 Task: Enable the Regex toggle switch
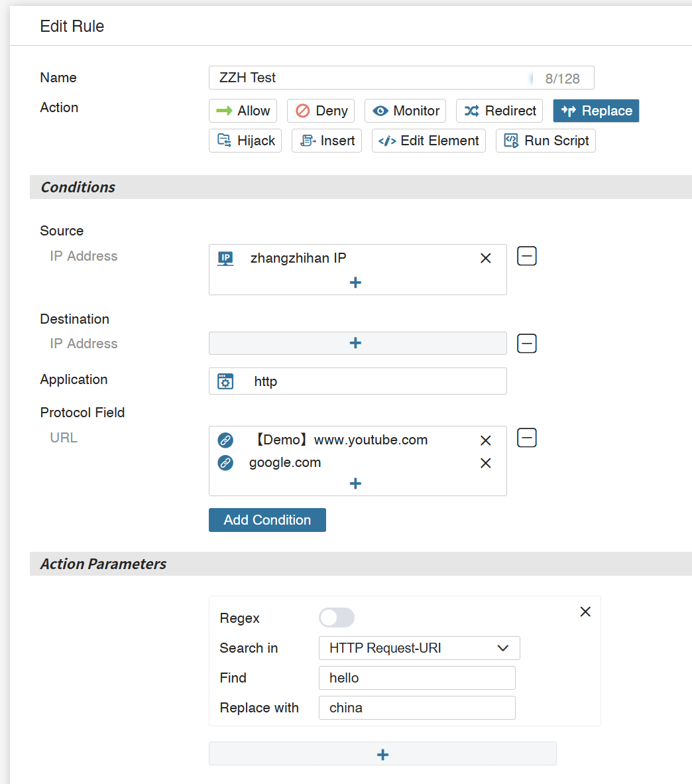(x=337, y=618)
